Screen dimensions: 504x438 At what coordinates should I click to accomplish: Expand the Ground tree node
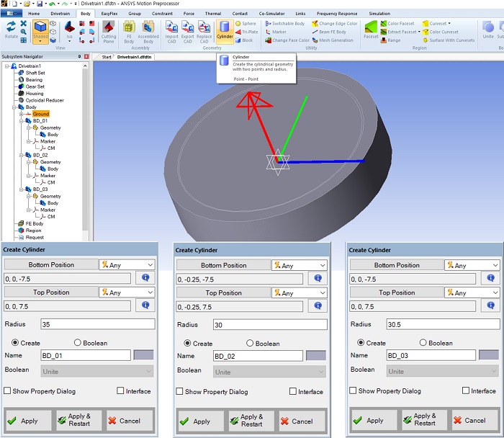[21, 114]
